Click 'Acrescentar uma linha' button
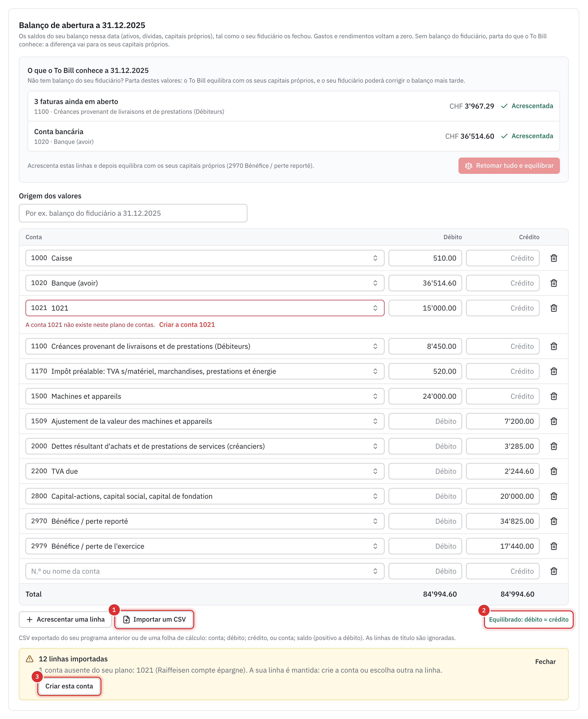Screen dimensions: 588x719 [65, 619]
